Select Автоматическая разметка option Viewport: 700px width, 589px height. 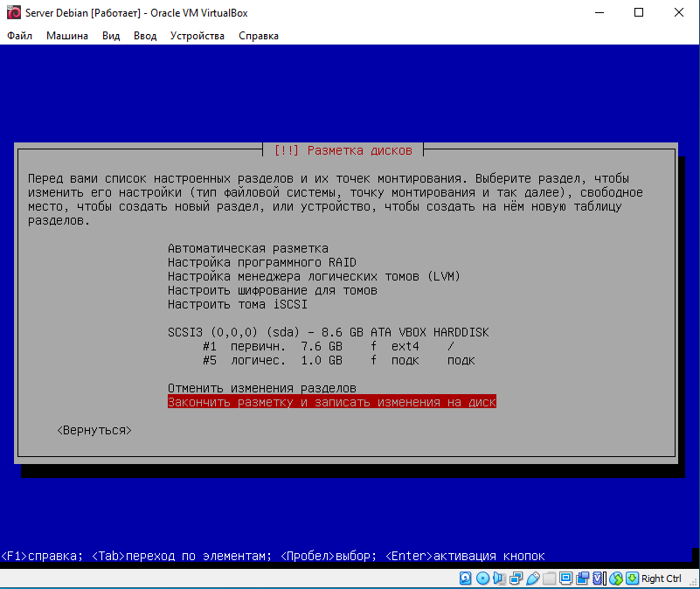pos(248,248)
